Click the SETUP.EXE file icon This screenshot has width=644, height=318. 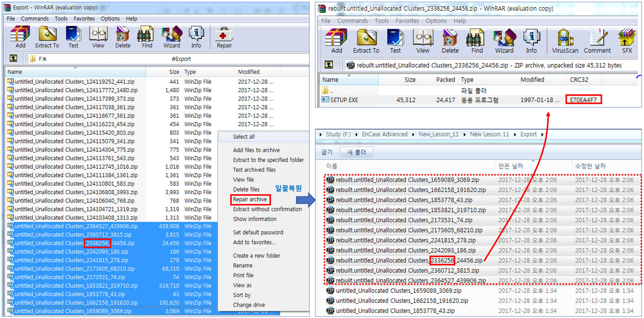point(325,100)
